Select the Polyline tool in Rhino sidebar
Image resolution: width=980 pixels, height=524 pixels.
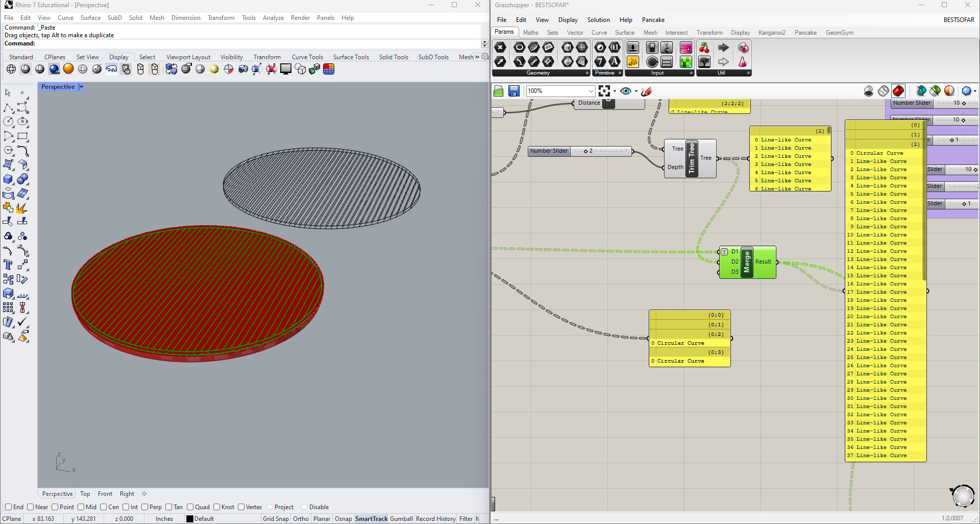pos(8,107)
